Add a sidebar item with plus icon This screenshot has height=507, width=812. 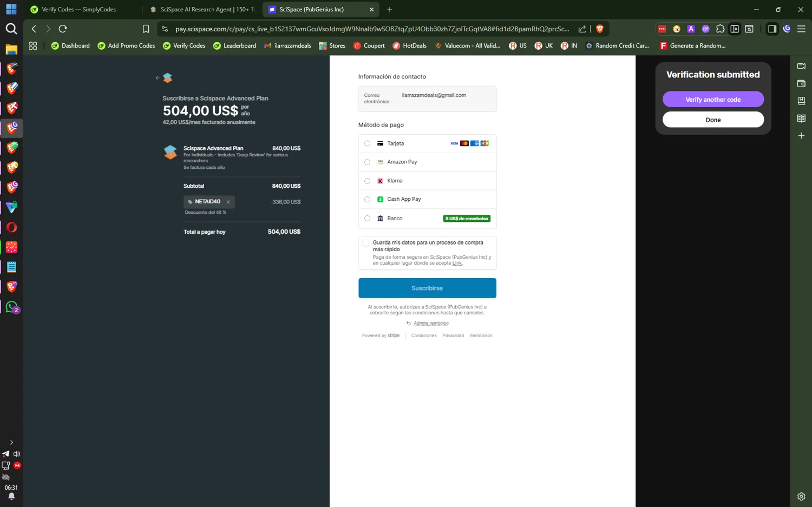[x=801, y=136]
